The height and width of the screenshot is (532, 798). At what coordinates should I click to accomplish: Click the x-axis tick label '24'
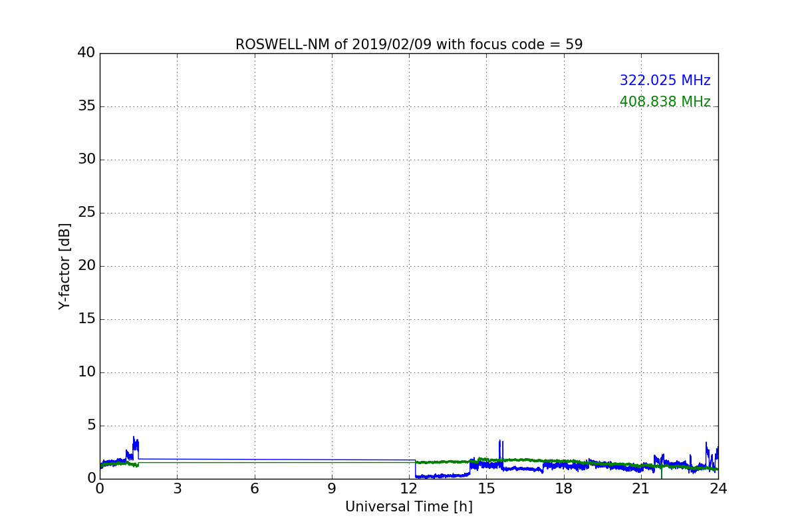(x=718, y=489)
